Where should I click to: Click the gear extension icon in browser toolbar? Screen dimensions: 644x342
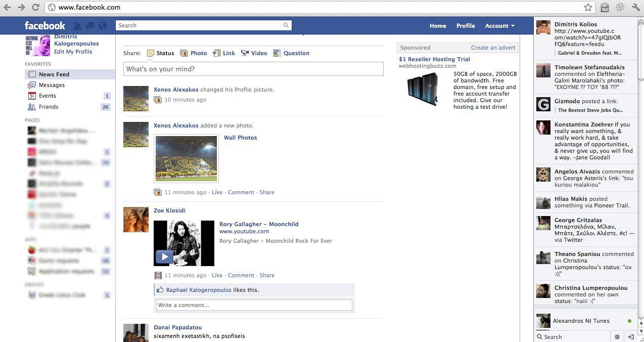[x=620, y=7]
